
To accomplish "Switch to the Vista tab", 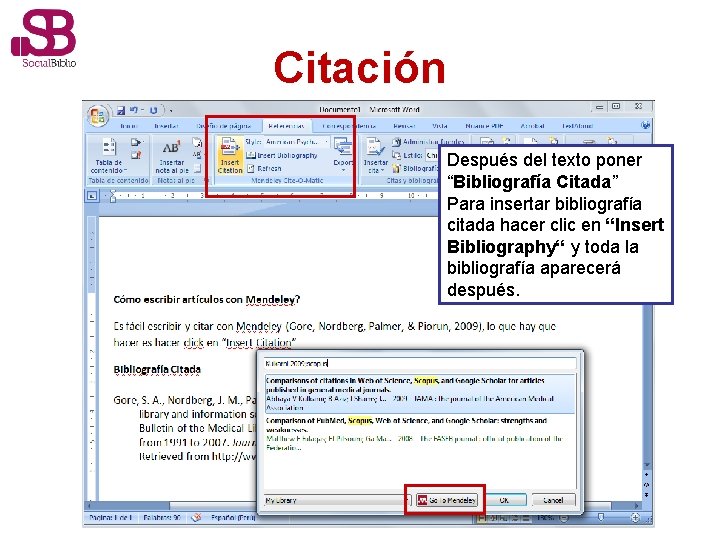I will click(439, 126).
